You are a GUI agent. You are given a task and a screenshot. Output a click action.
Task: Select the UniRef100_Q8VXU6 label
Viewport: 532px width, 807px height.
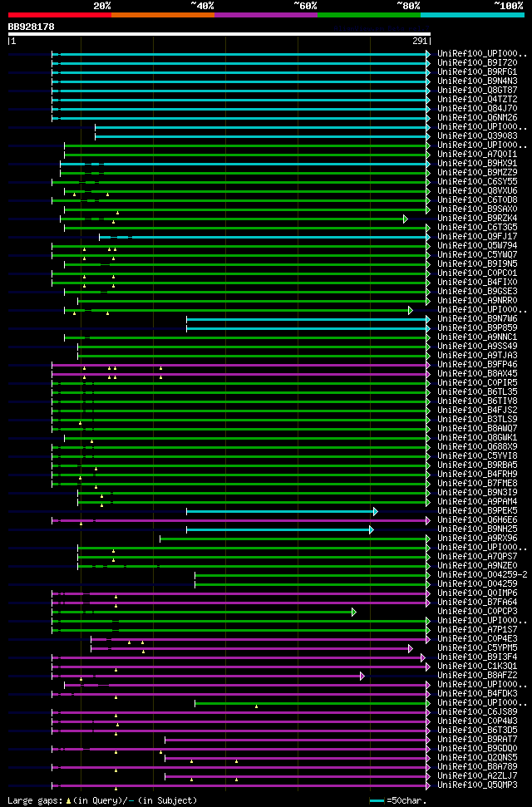coord(477,191)
